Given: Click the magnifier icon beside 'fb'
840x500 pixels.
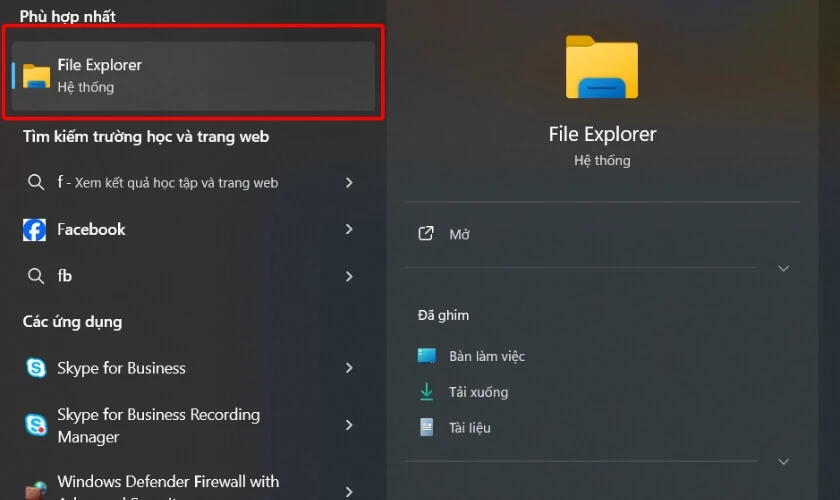Looking at the screenshot, I should click(x=36, y=276).
